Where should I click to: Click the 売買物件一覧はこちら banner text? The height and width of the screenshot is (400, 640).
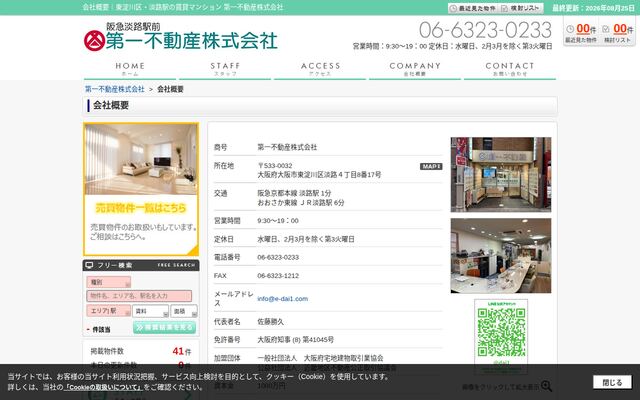click(141, 208)
